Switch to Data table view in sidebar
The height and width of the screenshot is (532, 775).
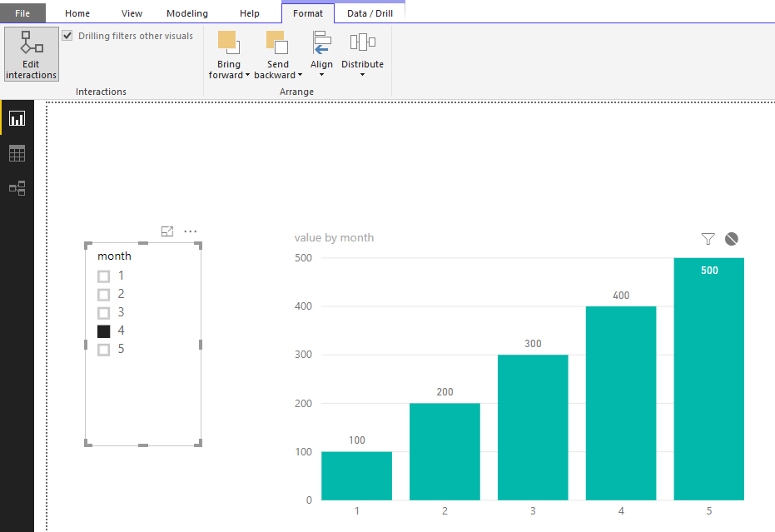17,154
